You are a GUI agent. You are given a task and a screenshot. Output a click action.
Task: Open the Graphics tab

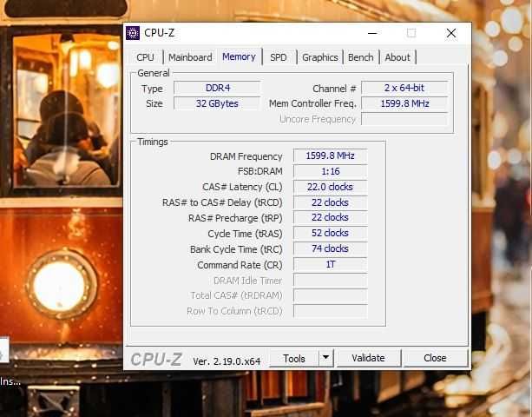[320, 57]
